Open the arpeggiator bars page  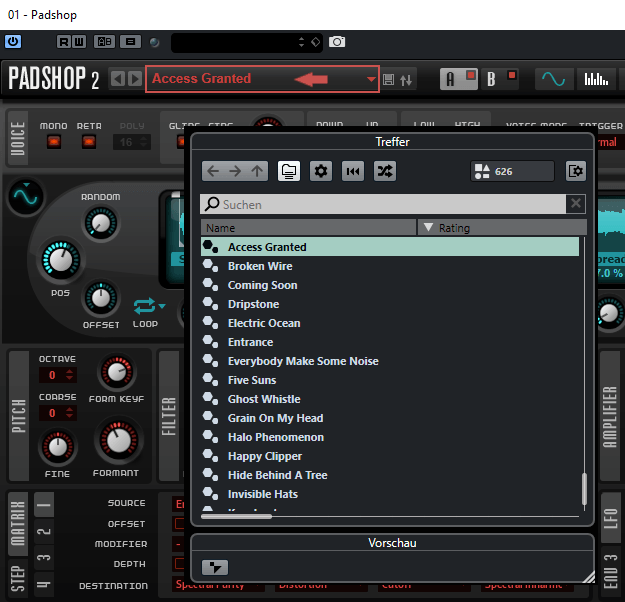596,79
